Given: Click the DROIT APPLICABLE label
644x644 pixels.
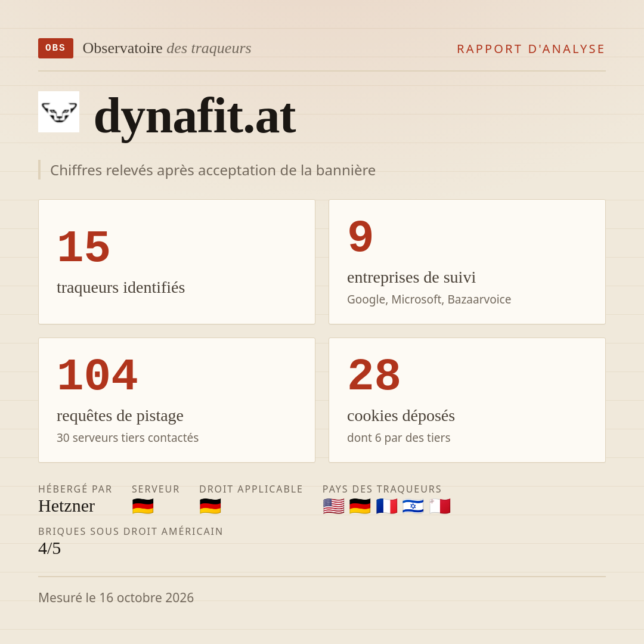Looking at the screenshot, I should [251, 489].
